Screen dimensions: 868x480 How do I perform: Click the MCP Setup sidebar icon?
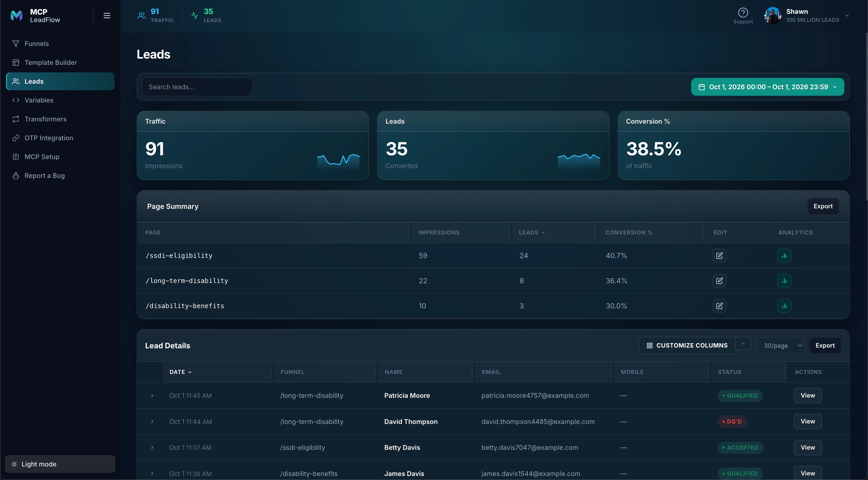coord(16,157)
